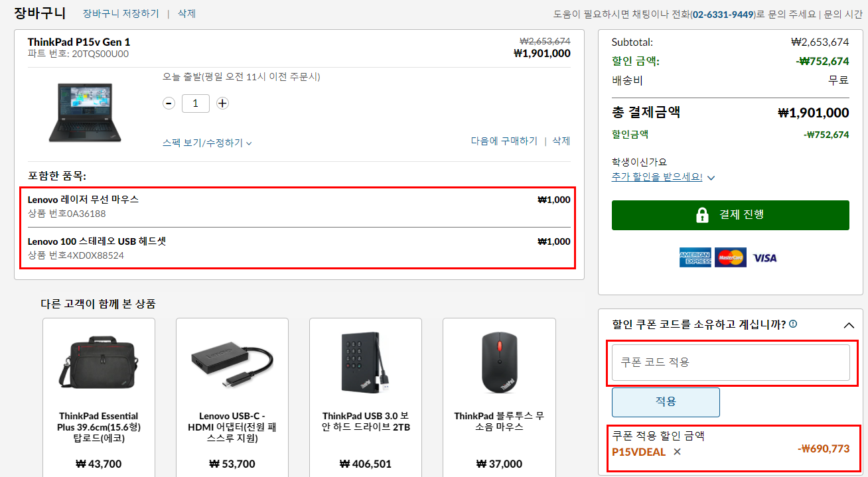Open the ThinkPad P15v Gen 1 product title
The image size is (868, 477).
point(79,42)
